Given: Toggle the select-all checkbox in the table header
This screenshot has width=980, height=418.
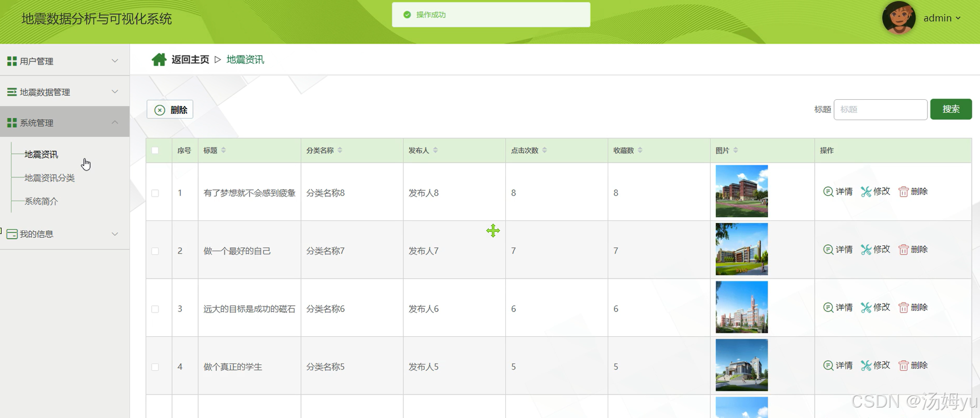Looking at the screenshot, I should coord(155,150).
